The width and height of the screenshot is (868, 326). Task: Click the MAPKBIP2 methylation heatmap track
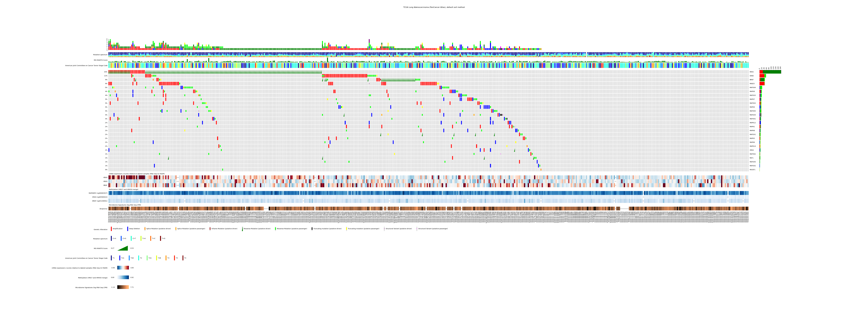click(x=429, y=193)
